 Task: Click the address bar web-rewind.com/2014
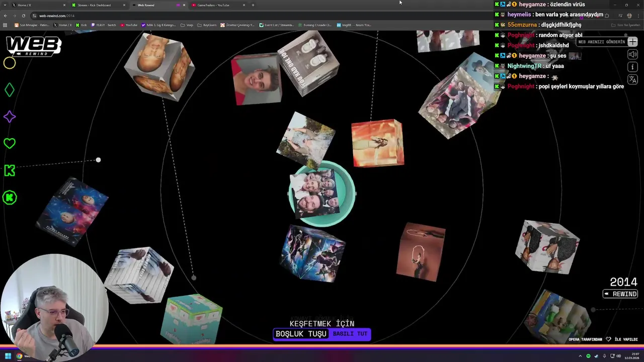(57, 16)
